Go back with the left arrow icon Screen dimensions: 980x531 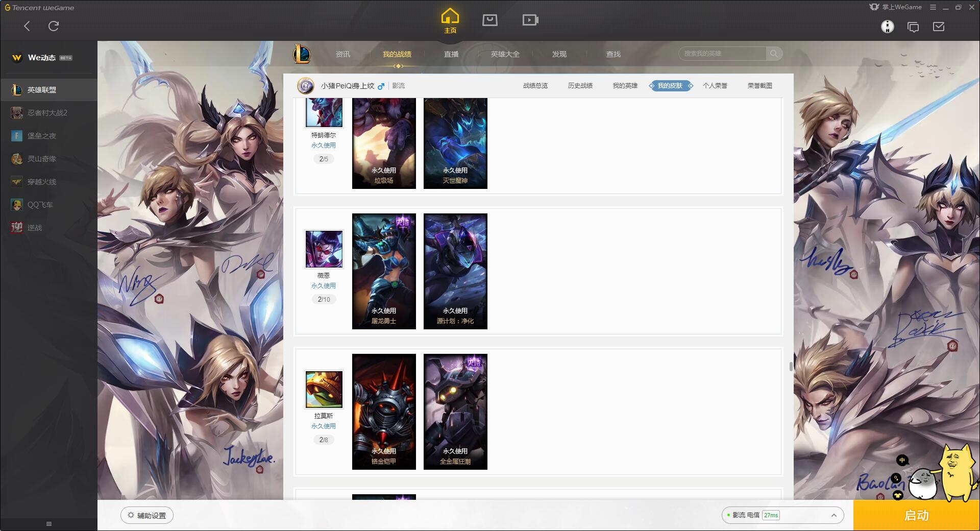point(27,26)
